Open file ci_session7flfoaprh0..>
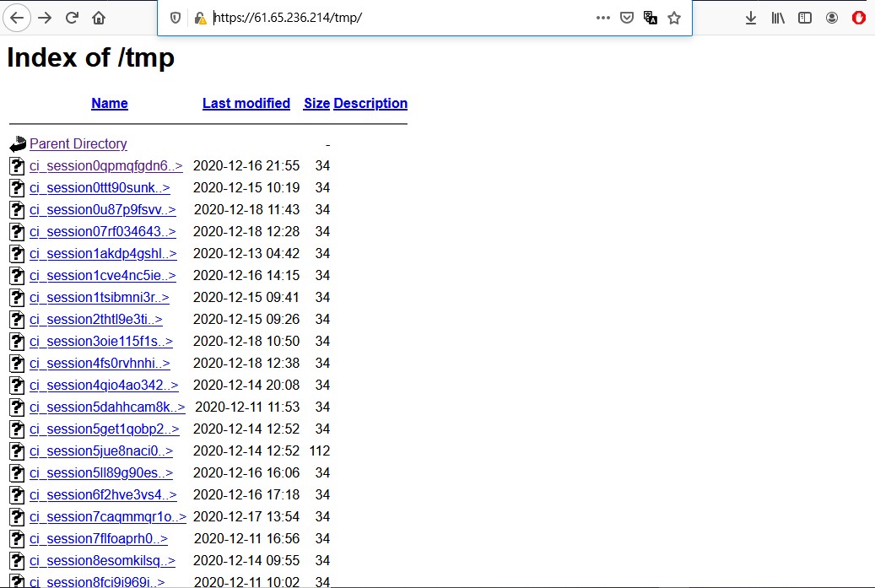This screenshot has height=588, width=875. [99, 539]
